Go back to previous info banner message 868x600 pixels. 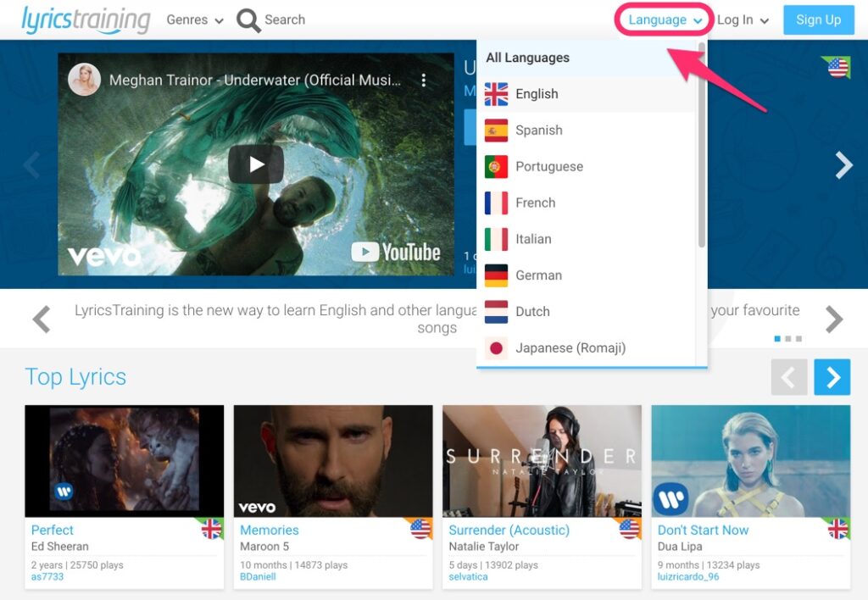click(41, 319)
